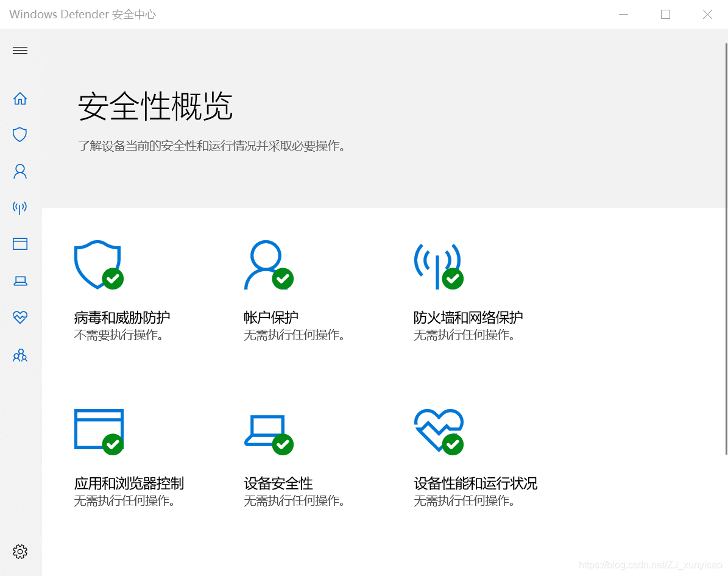The image size is (728, 576).
Task: Open the sidebar device security laptop icon
Action: tap(20, 281)
